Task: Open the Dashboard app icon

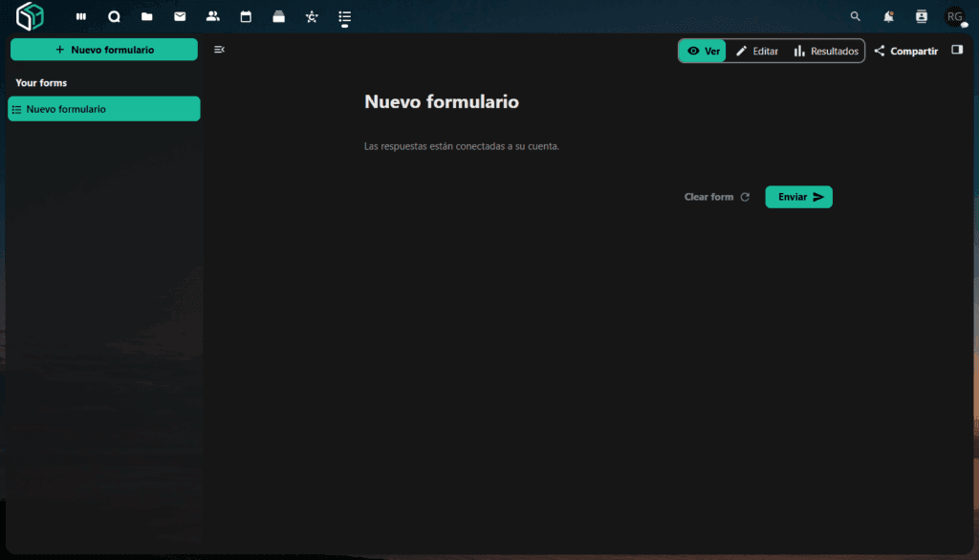Action: (81, 16)
